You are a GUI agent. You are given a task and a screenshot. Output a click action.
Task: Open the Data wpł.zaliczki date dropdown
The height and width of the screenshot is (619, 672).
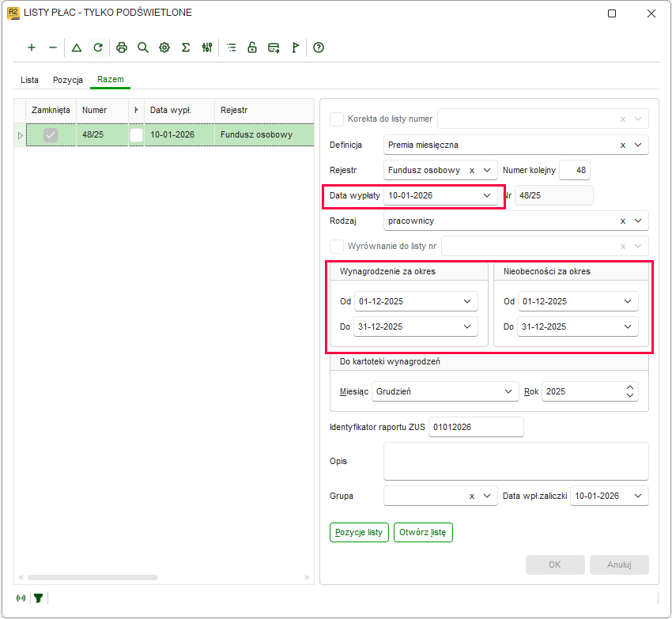point(638,496)
